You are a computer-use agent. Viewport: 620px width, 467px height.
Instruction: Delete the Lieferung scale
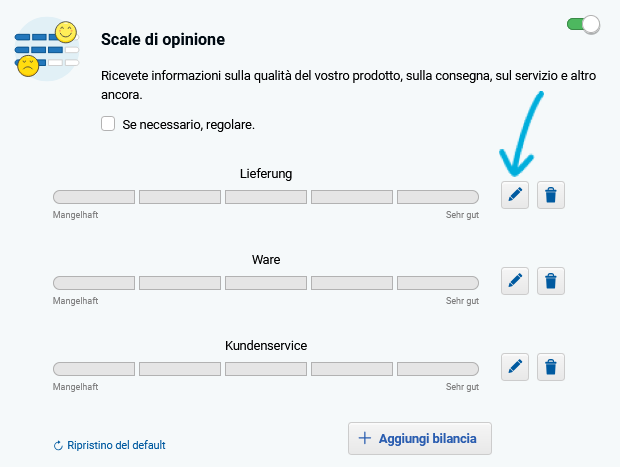pyautogui.click(x=550, y=195)
